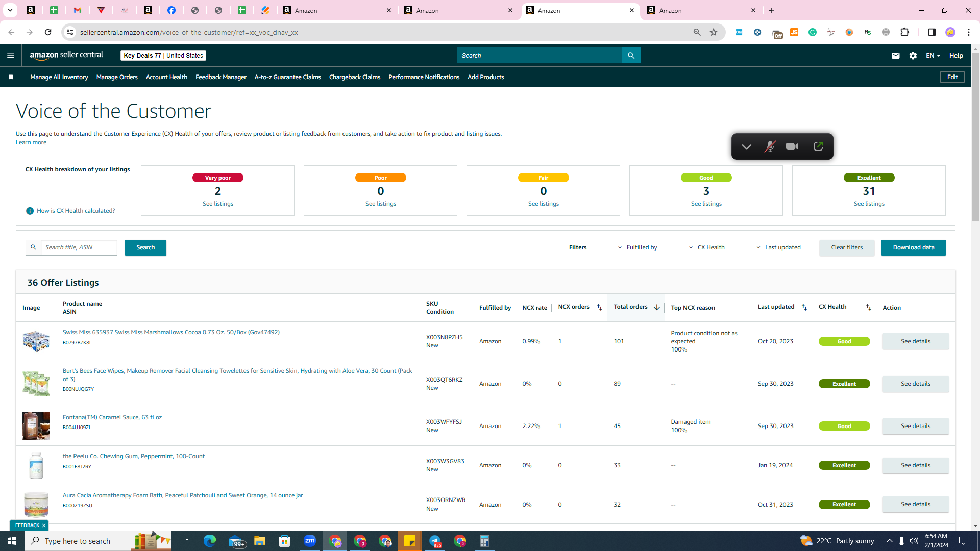This screenshot has width=980, height=551.
Task: Sort by the NCX orders column arrows
Action: [x=600, y=307]
